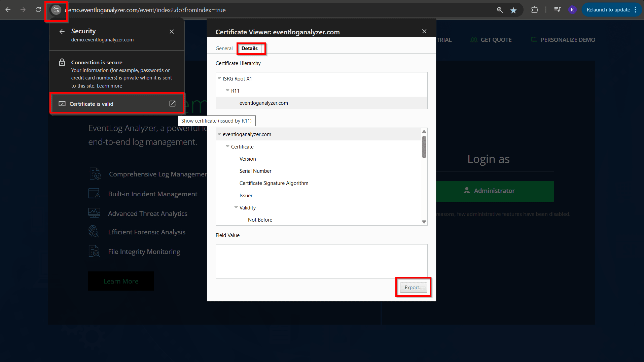Click the lock icon beside Connection is secure
Screen dimensions: 644x362
[62, 62]
